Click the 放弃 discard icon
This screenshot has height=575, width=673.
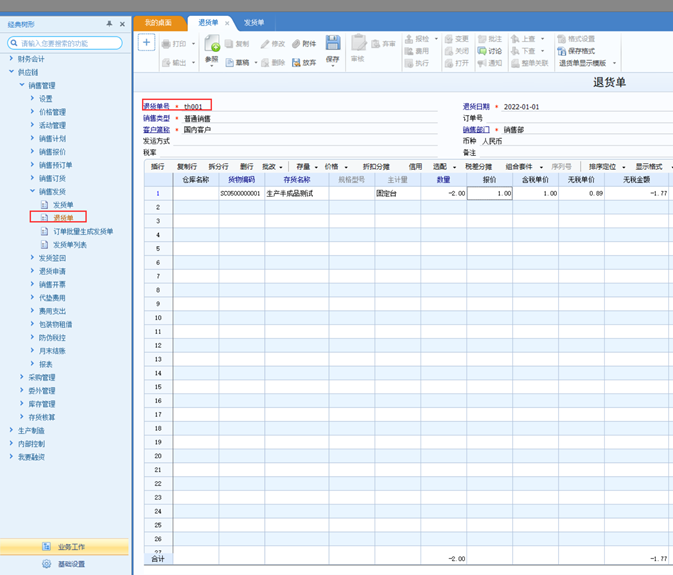click(296, 63)
